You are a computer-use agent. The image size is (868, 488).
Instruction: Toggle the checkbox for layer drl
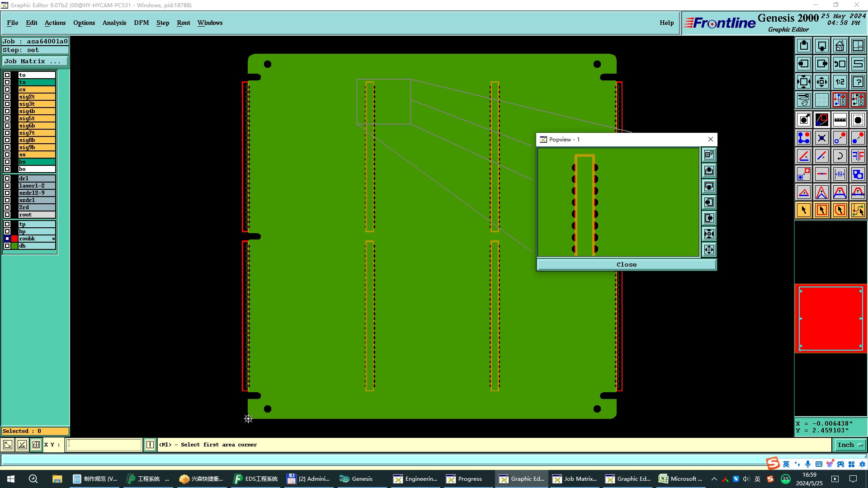[7, 178]
